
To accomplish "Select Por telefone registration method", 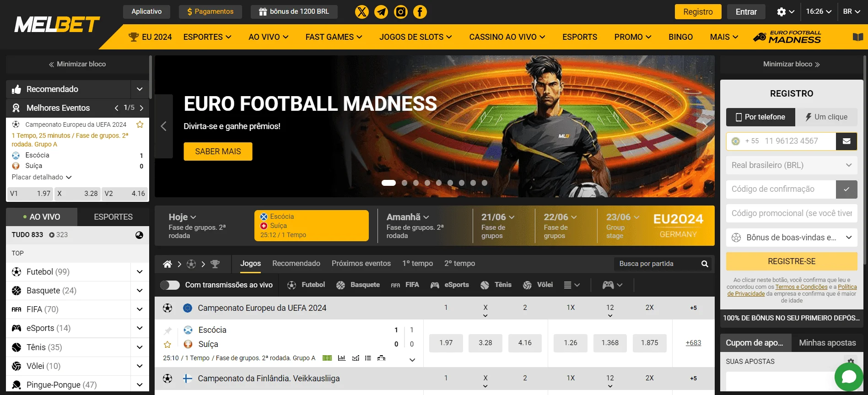I will [760, 117].
